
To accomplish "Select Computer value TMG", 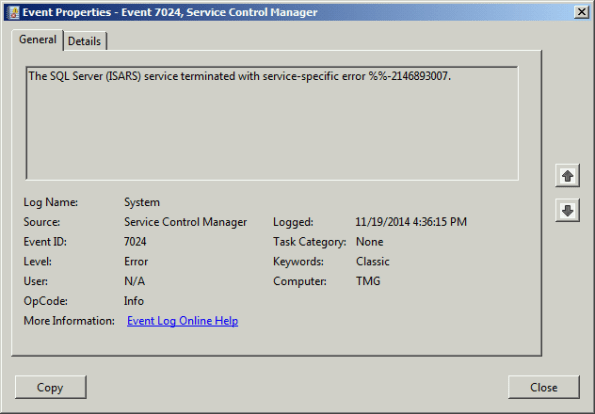I will coord(368,281).
